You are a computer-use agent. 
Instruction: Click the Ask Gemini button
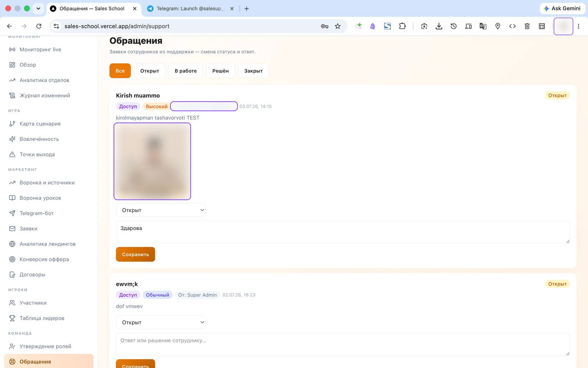click(562, 8)
